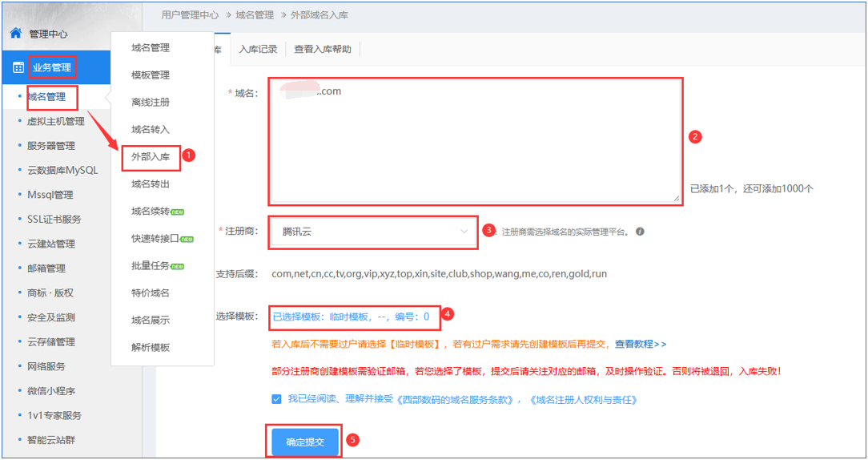Click the NEW badge next to 域名续转

click(178, 212)
